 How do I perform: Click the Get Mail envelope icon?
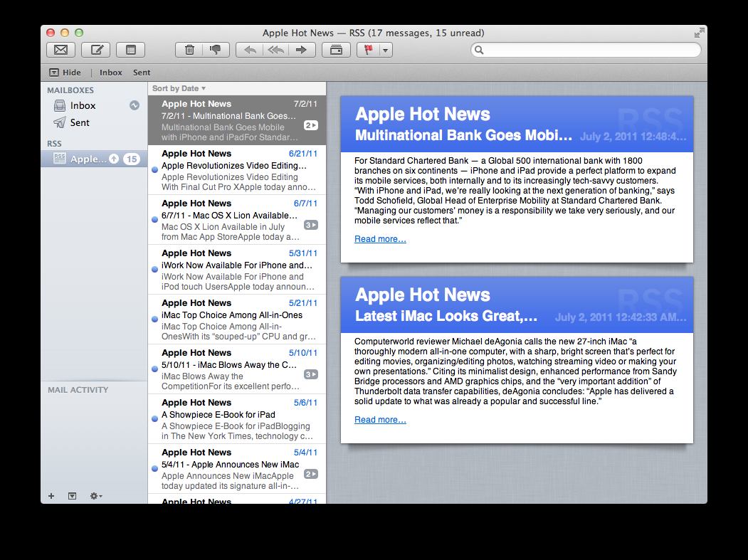pyautogui.click(x=60, y=50)
